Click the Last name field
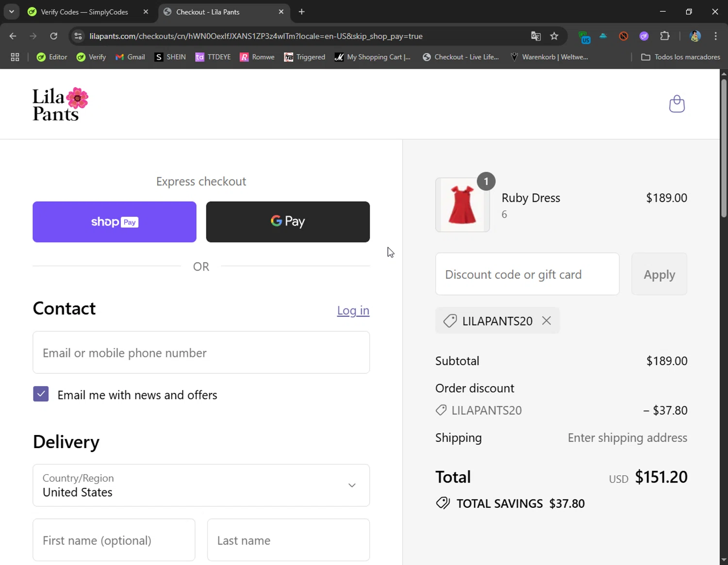This screenshot has width=728, height=565. click(288, 540)
